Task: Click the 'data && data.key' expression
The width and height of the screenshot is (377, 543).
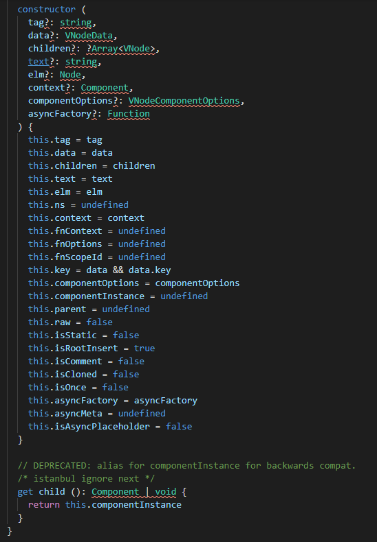Action: click(128, 270)
